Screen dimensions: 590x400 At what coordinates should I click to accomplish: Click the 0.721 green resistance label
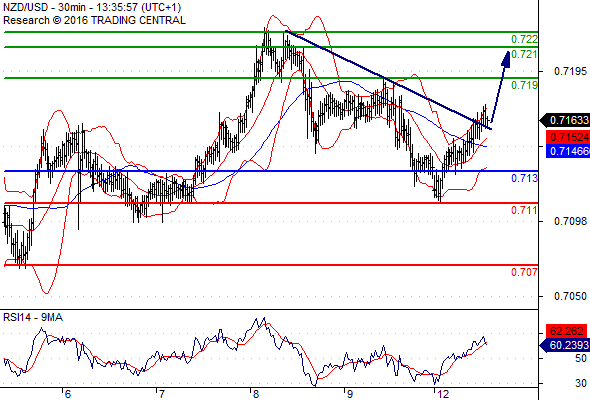point(524,54)
